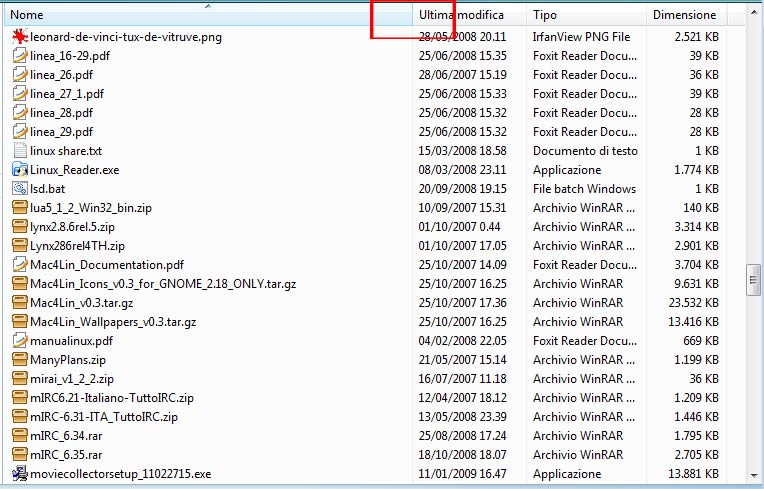Click the size value 23.532 KB
The width and height of the screenshot is (764, 489).
click(693, 303)
